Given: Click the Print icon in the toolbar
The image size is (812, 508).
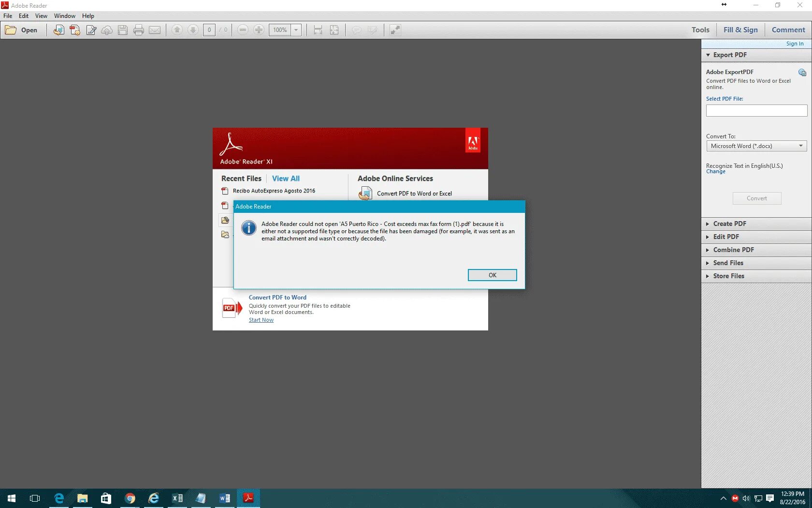Looking at the screenshot, I should click(x=139, y=30).
